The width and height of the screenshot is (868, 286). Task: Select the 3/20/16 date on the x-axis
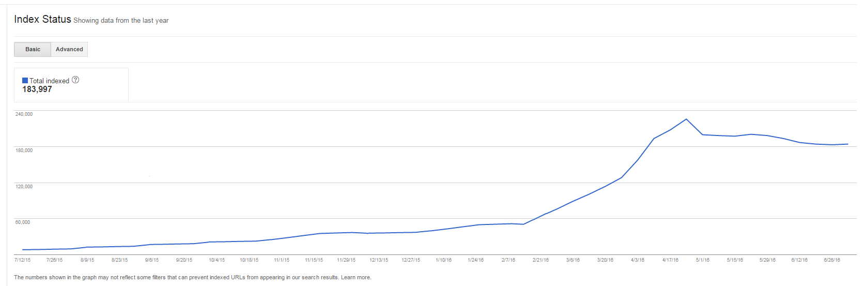[x=605, y=260]
